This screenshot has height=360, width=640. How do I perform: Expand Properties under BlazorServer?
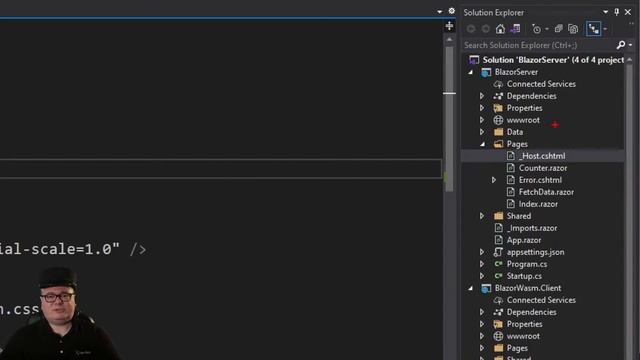pyautogui.click(x=482, y=108)
